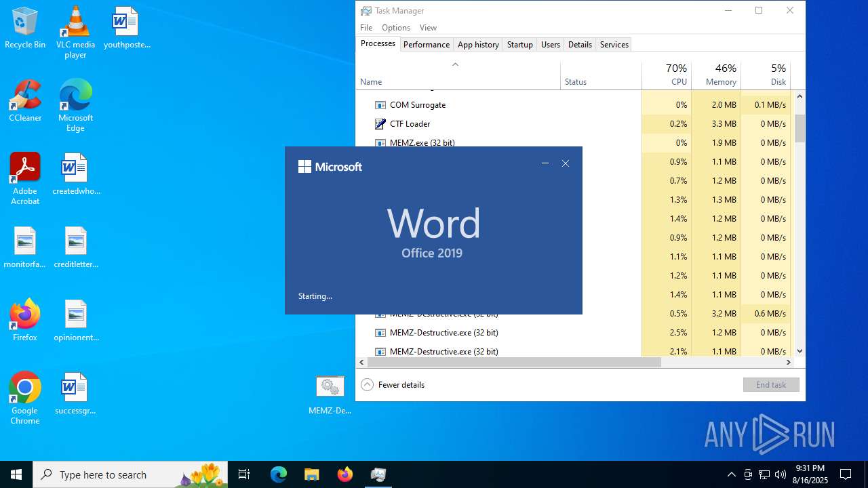
Task: Open File Explorer from taskbar
Action: (311, 474)
